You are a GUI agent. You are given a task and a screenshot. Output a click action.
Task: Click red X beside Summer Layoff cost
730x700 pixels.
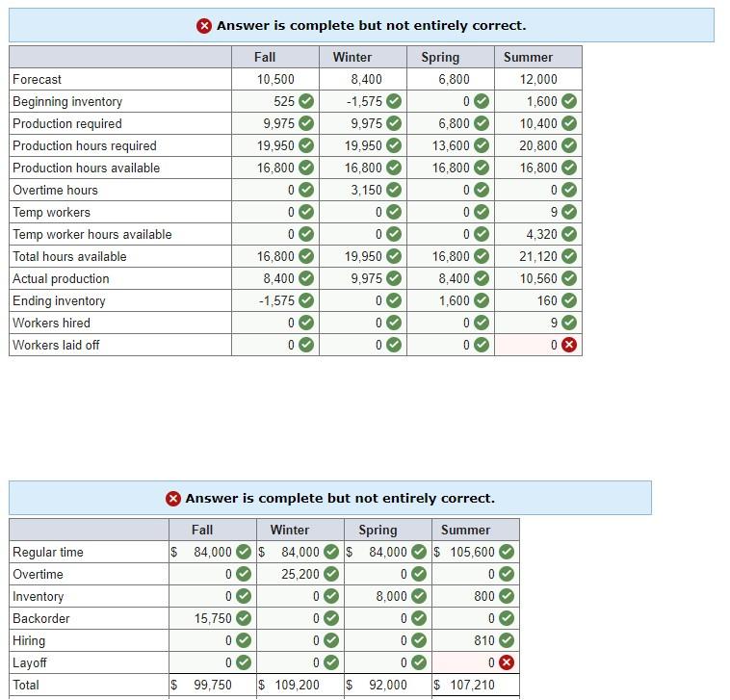[507, 662]
